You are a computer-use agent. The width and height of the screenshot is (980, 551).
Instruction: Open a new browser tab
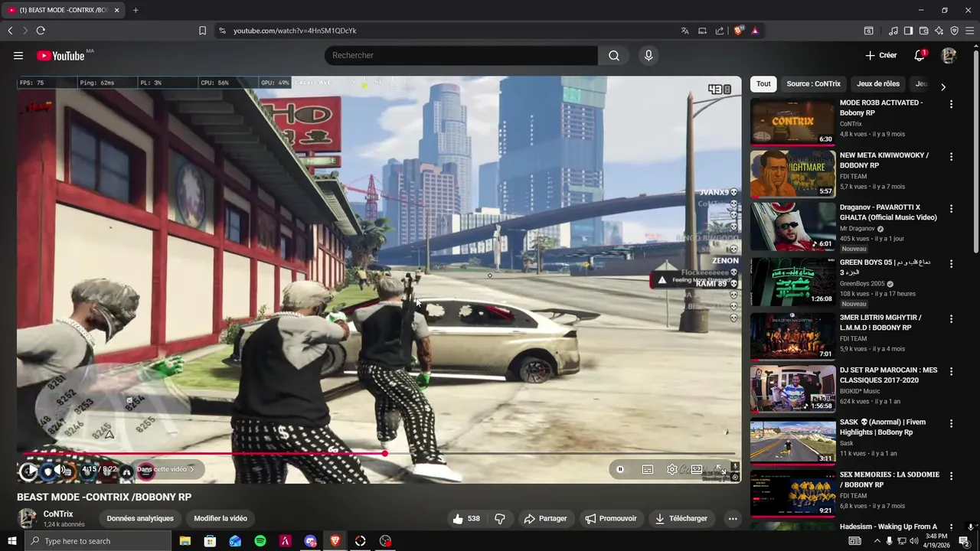pyautogui.click(x=136, y=10)
